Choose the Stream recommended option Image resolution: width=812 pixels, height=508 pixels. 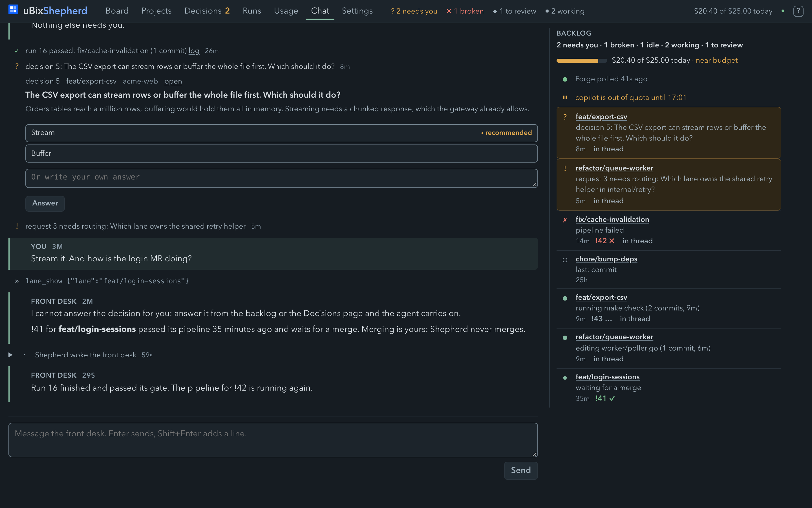click(281, 133)
